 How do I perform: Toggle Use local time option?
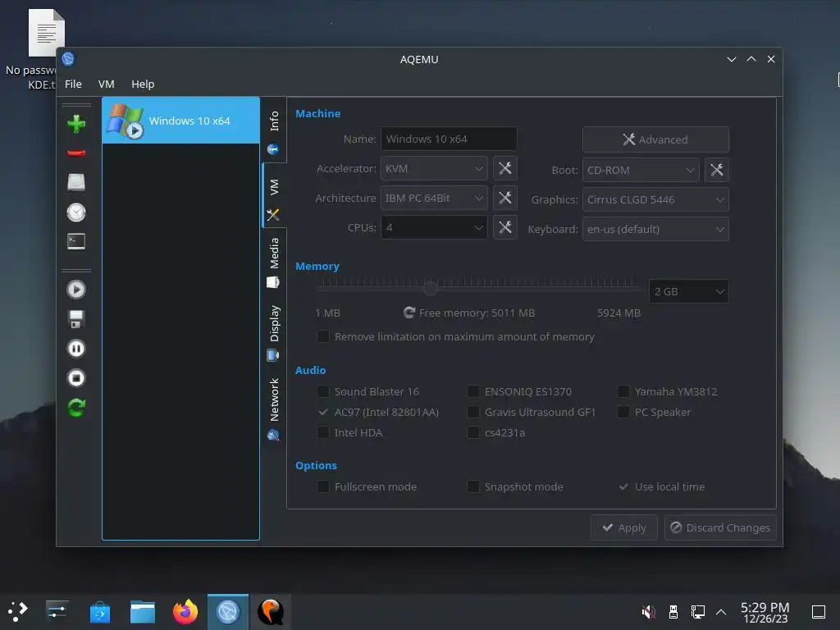[623, 486]
